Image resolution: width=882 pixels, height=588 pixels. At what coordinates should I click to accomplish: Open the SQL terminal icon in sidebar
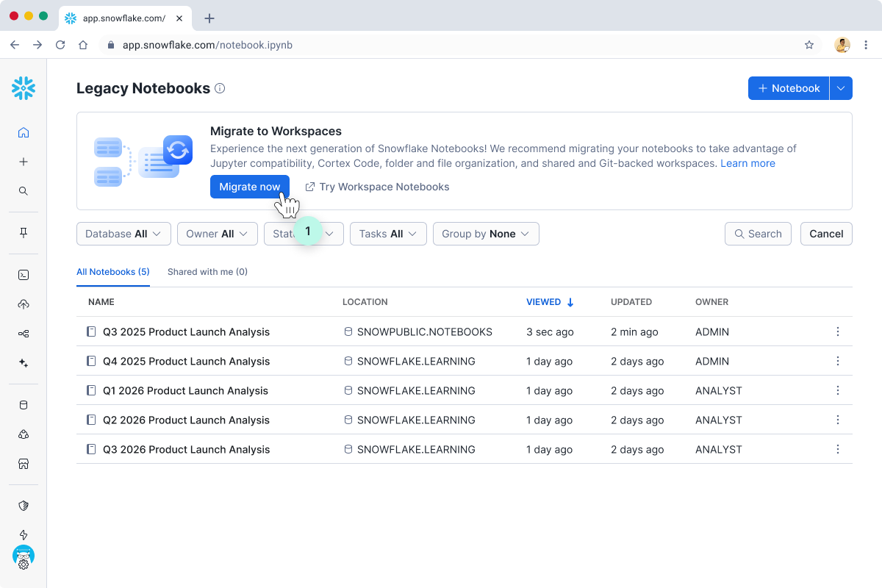click(x=24, y=275)
